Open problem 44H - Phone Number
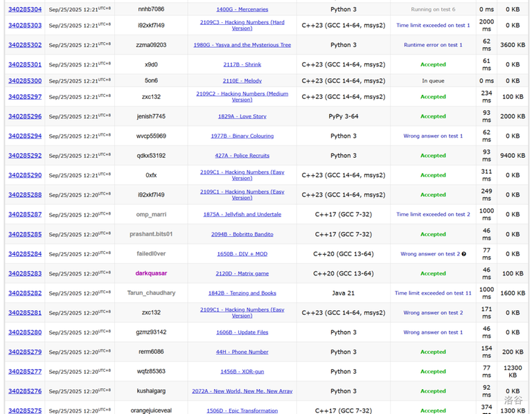This screenshot has width=532, height=414. pos(242,352)
